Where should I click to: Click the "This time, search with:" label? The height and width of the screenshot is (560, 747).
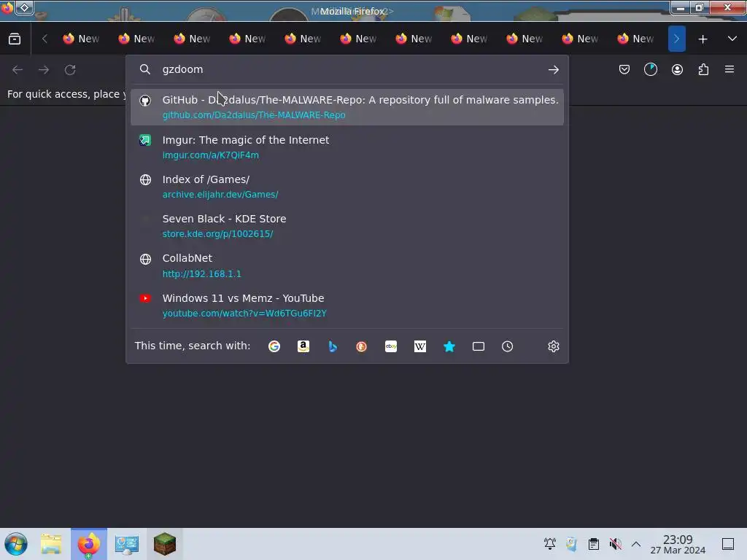click(193, 346)
